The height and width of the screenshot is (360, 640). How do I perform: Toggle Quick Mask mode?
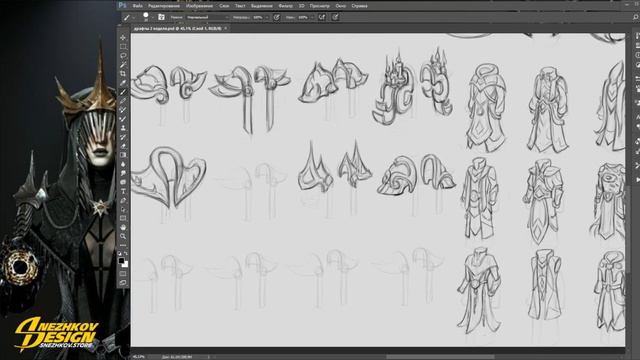tap(123, 273)
